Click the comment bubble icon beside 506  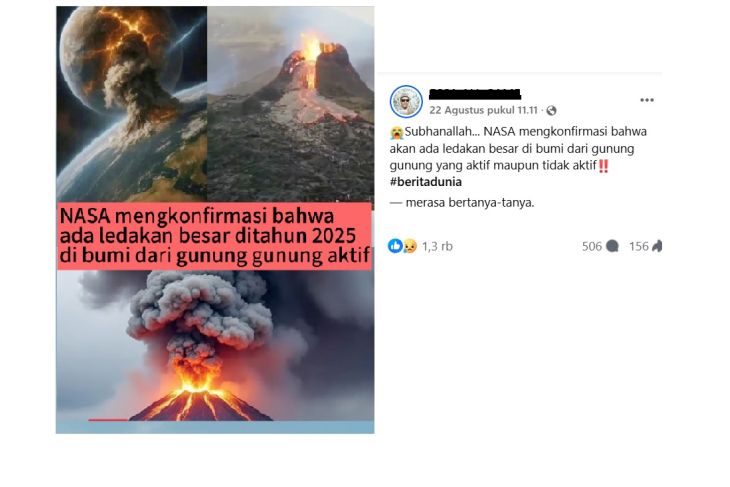pos(613,246)
